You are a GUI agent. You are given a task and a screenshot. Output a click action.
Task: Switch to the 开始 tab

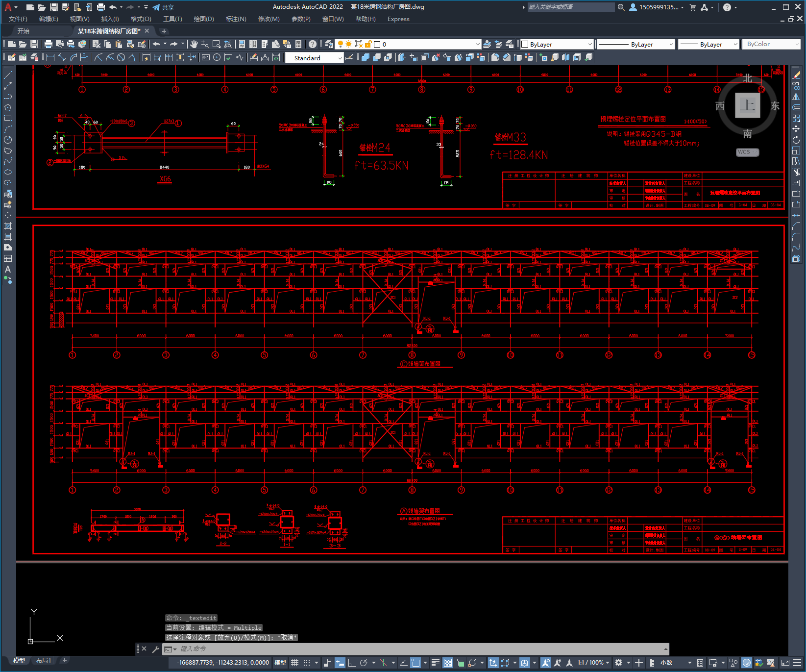click(x=24, y=31)
